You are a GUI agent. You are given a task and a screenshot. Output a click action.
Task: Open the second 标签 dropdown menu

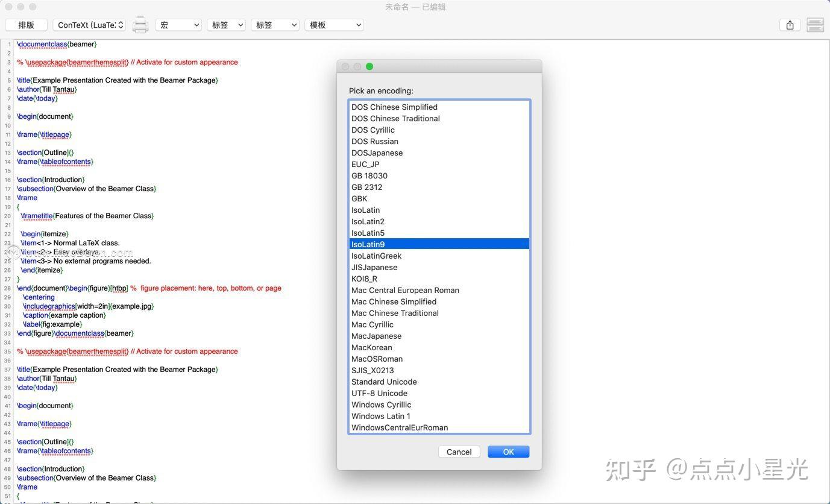275,25
